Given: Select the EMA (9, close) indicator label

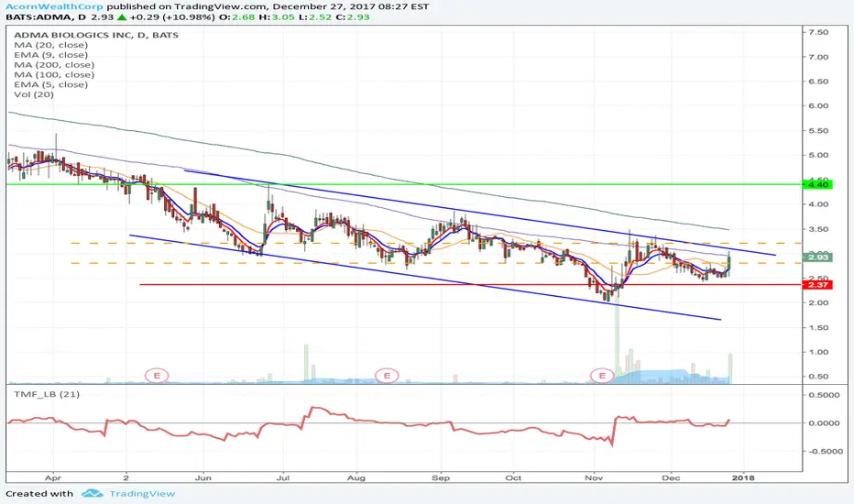Looking at the screenshot, I should click(50, 54).
